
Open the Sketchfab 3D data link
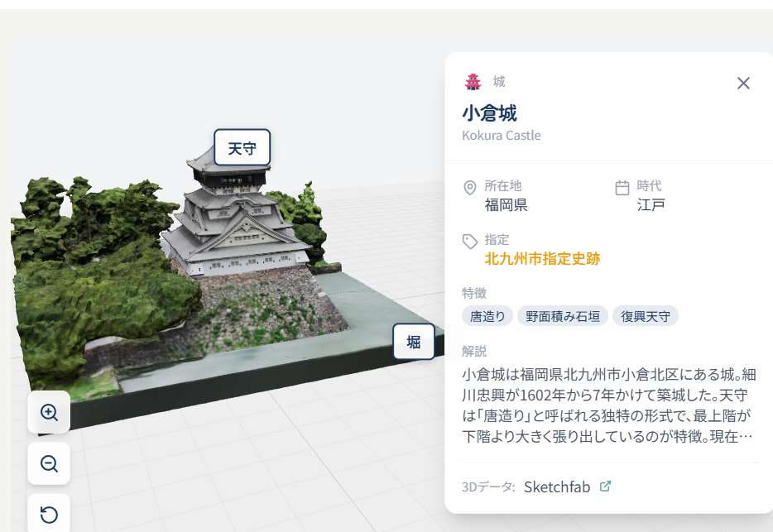[557, 487]
